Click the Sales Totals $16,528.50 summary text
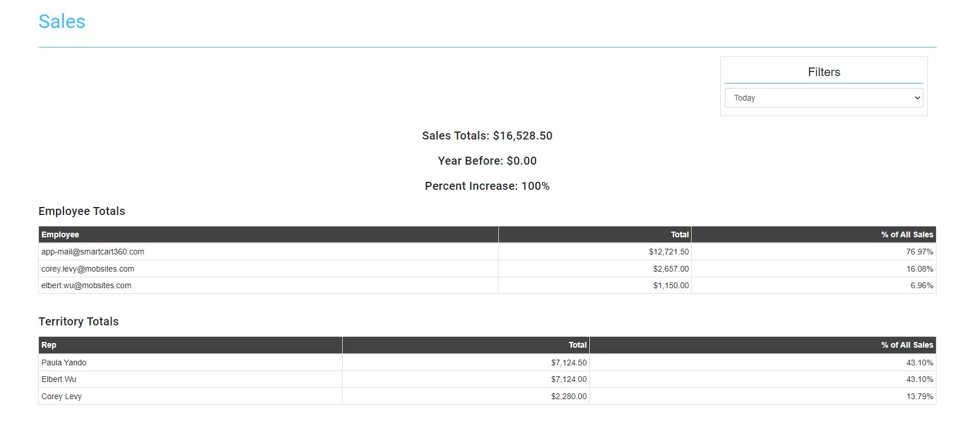The width and height of the screenshot is (980, 434). [x=487, y=136]
